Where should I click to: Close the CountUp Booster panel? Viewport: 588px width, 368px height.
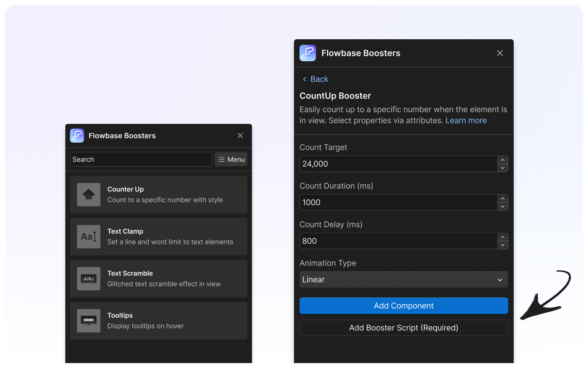tap(500, 53)
